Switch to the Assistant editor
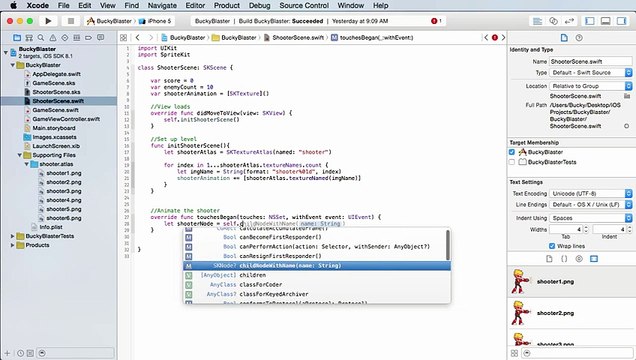 [x=553, y=21]
